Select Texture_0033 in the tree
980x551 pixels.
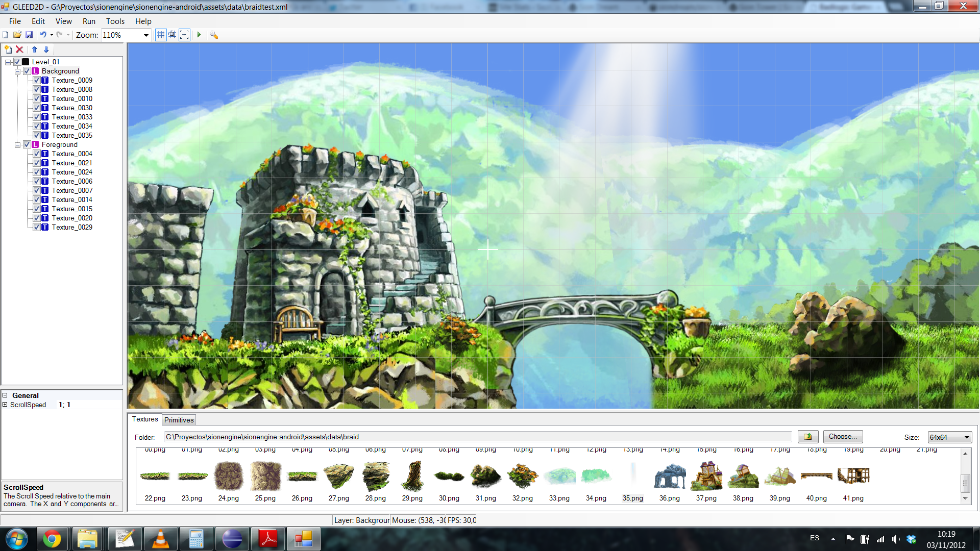pos(72,117)
